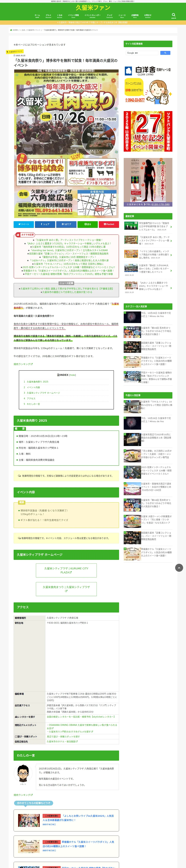Viewport: 186px width, 868px height.
Task: Bookmark with the B! はてブ button
Action: (66, 224)
